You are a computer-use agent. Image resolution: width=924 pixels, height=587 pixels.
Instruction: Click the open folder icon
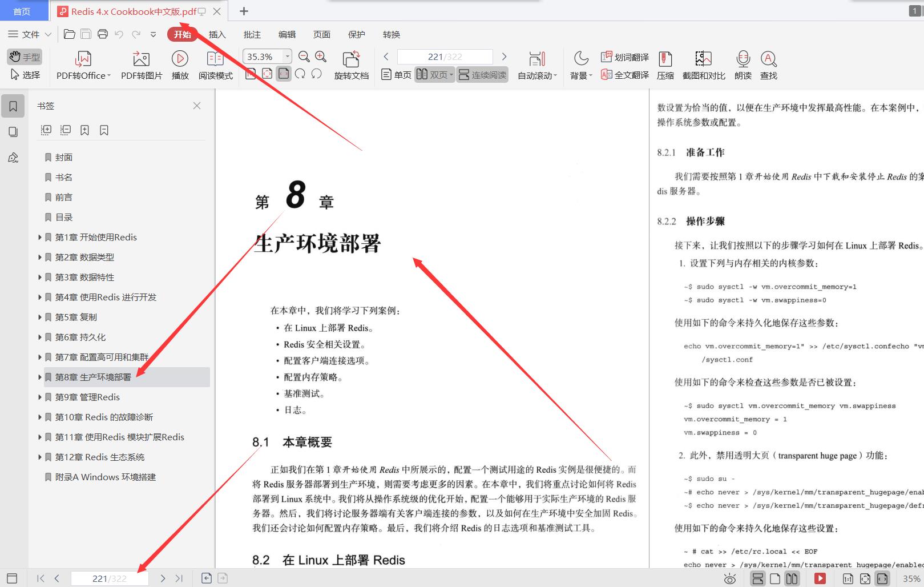69,34
